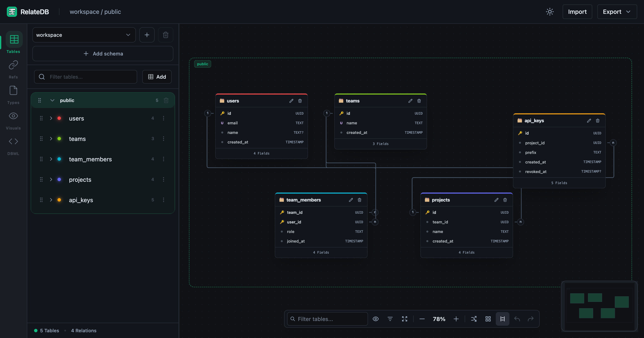Select the Refs icon in the sidebar
This screenshot has height=338, width=644.
[13, 65]
